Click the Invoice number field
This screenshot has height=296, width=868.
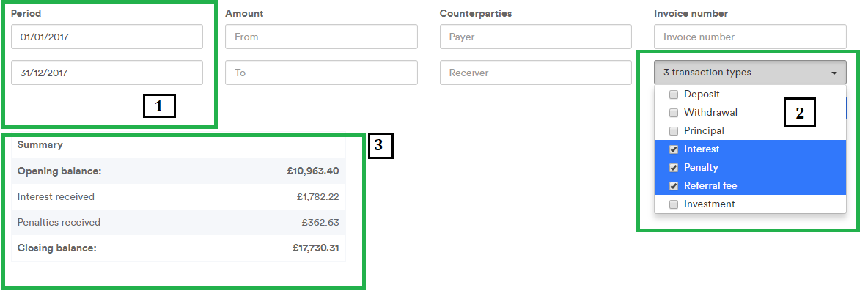tap(750, 37)
